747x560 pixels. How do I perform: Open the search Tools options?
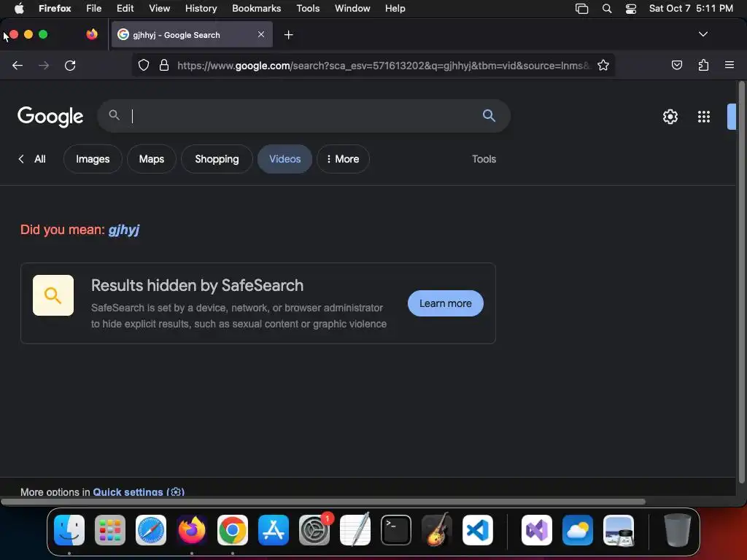[484, 159]
